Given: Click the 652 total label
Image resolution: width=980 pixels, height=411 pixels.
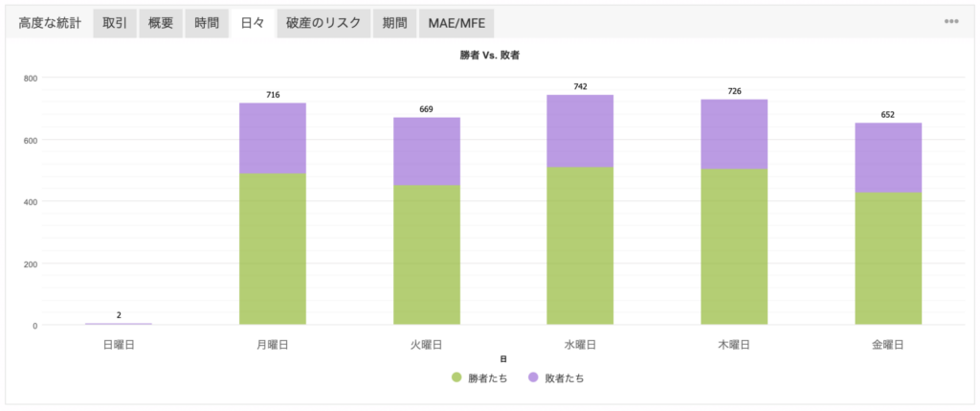Looking at the screenshot, I should coord(888,114).
